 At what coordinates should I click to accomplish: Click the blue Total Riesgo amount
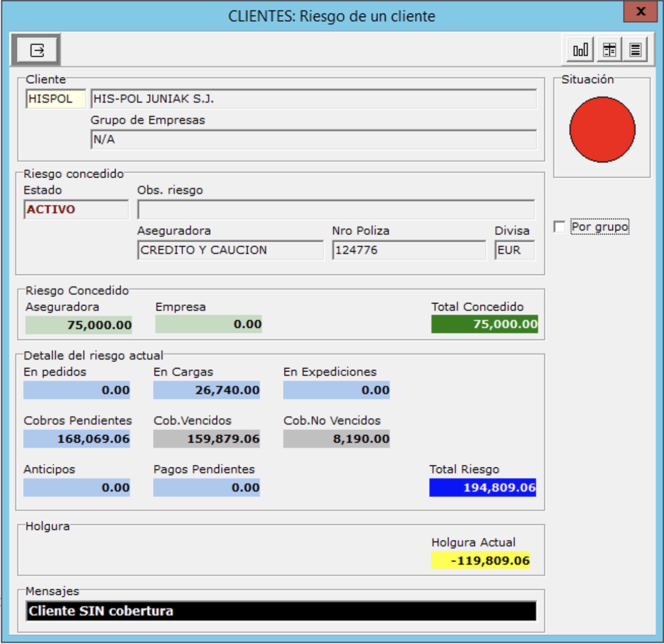click(482, 488)
